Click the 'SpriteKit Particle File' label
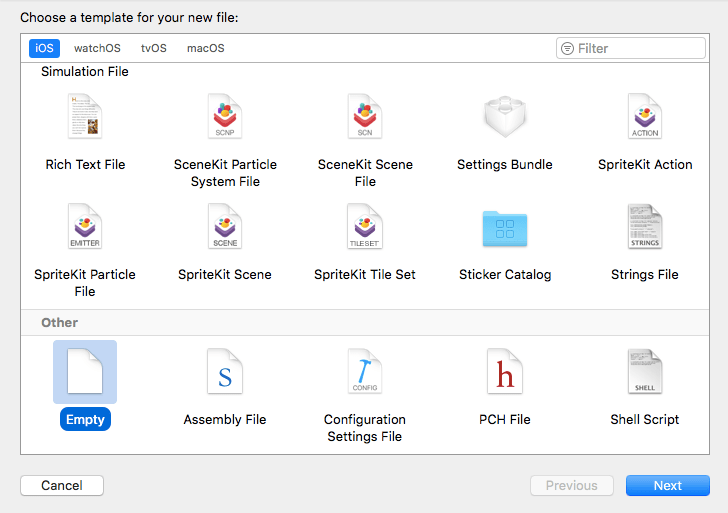 coord(85,283)
